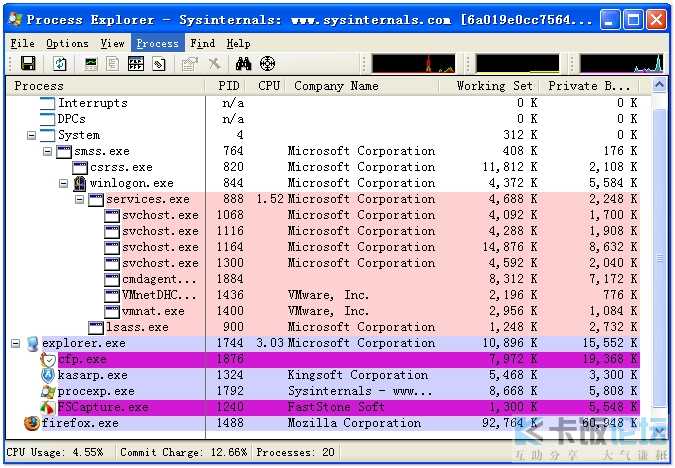This screenshot has width=675, height=468.
Task: Select svchost.exe with PID 1068
Action: pos(323,215)
